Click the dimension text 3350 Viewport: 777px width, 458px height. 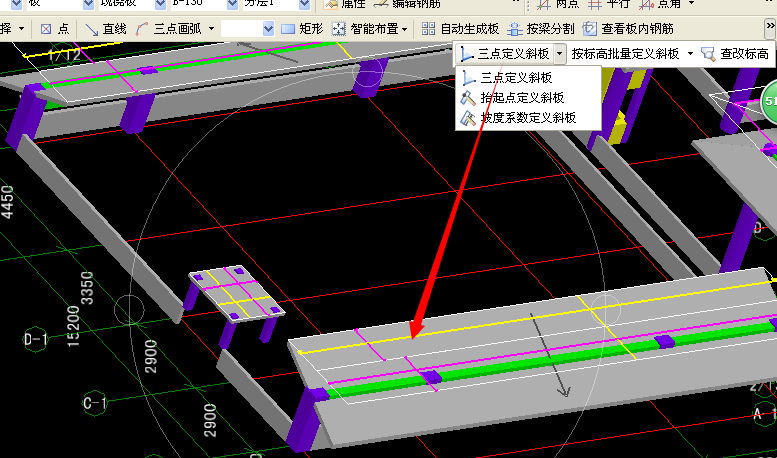[x=87, y=288]
